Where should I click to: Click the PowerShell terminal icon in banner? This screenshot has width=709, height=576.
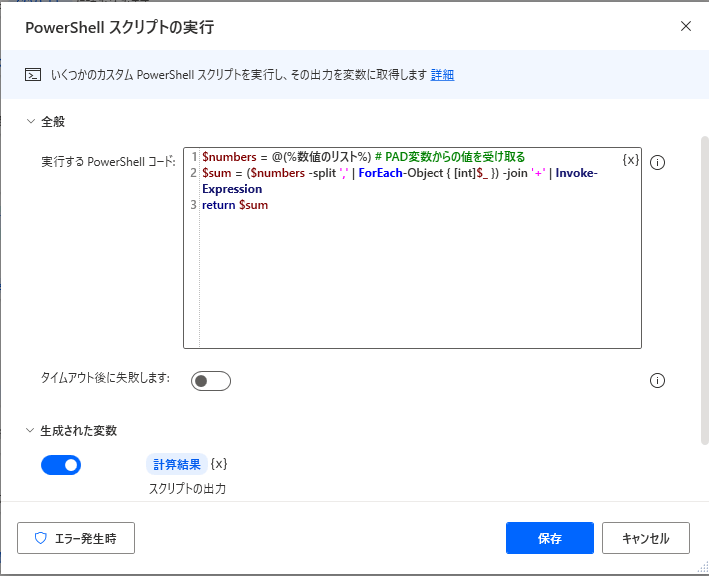tap(33, 75)
